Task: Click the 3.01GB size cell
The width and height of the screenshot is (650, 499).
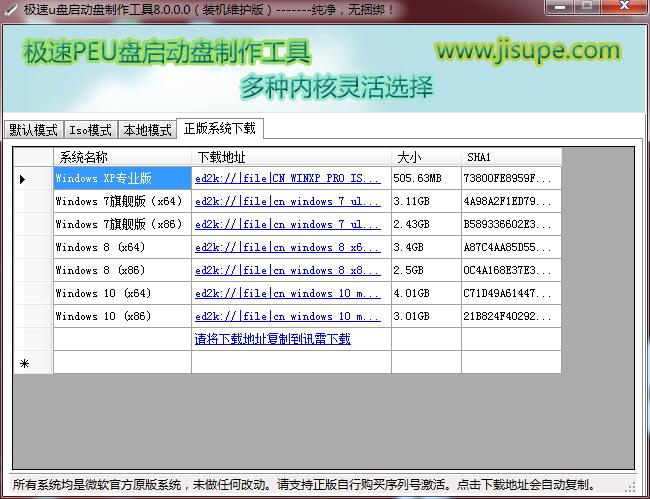Action: pos(426,316)
